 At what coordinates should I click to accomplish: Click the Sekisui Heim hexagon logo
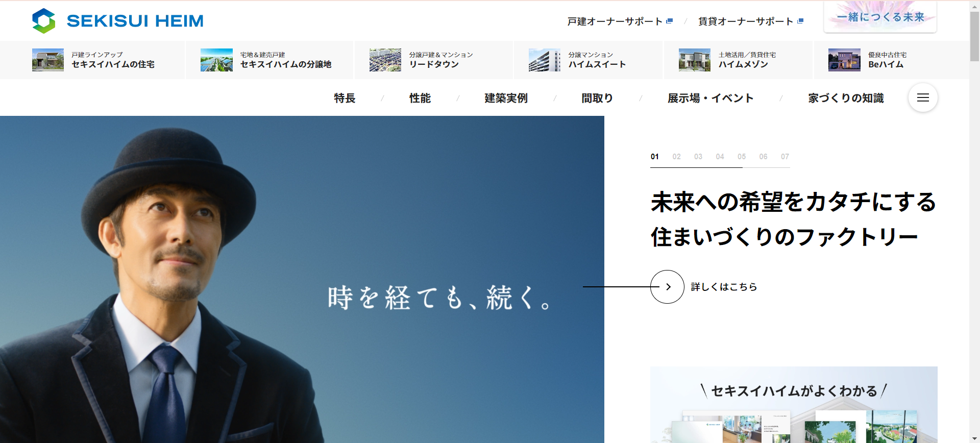point(44,21)
